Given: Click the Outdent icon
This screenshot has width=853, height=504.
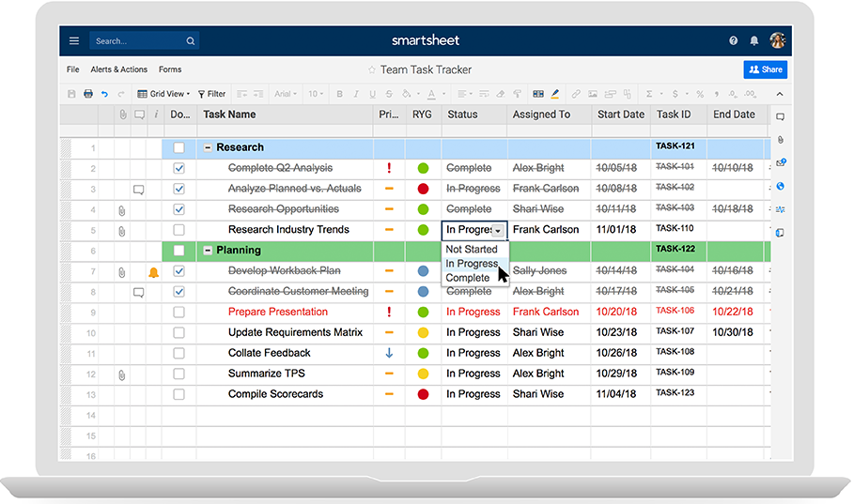Looking at the screenshot, I should 242,94.
